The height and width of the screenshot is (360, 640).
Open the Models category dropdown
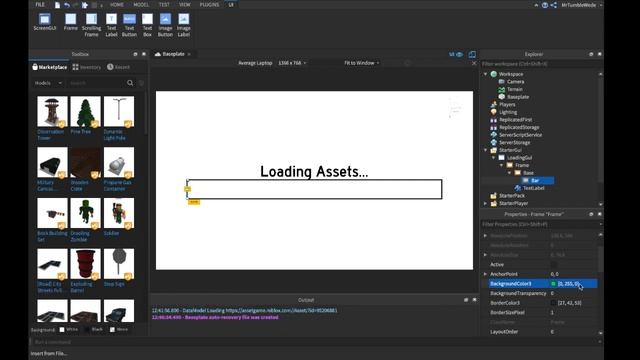point(48,83)
